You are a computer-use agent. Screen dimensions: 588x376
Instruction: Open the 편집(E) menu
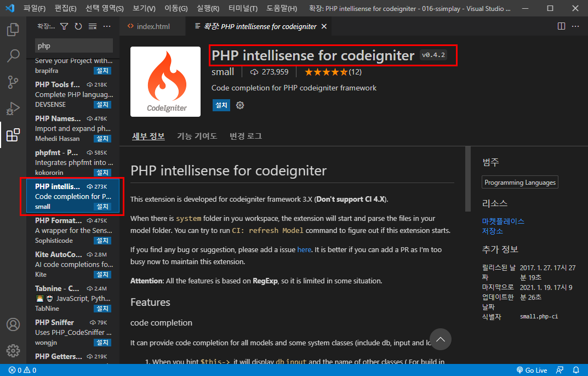66,8
